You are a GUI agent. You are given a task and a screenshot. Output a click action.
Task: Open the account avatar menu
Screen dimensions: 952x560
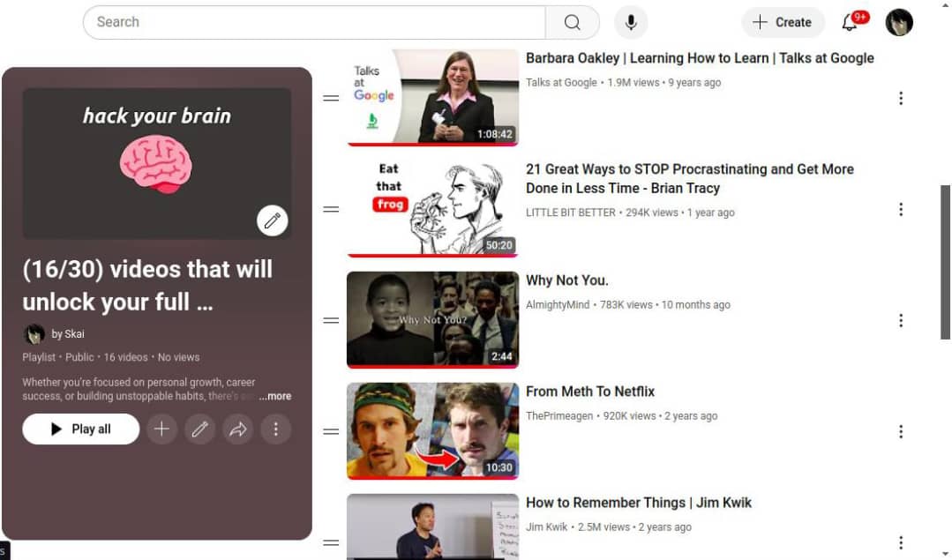click(x=898, y=22)
